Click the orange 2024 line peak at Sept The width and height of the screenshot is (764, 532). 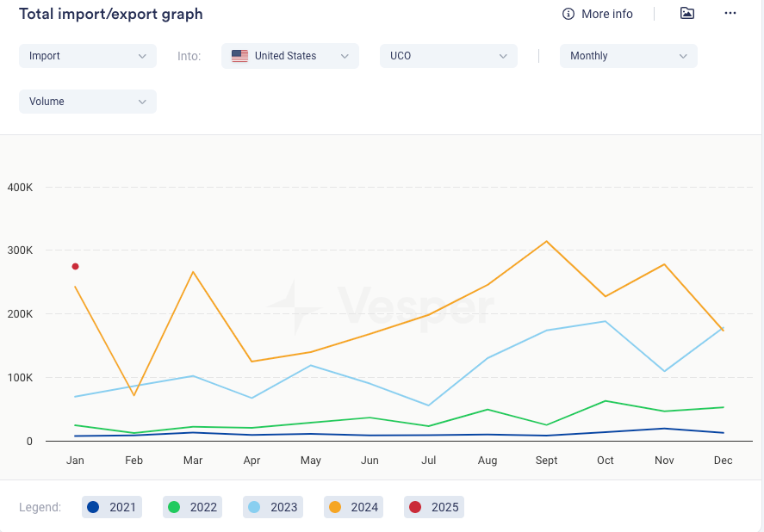point(546,241)
